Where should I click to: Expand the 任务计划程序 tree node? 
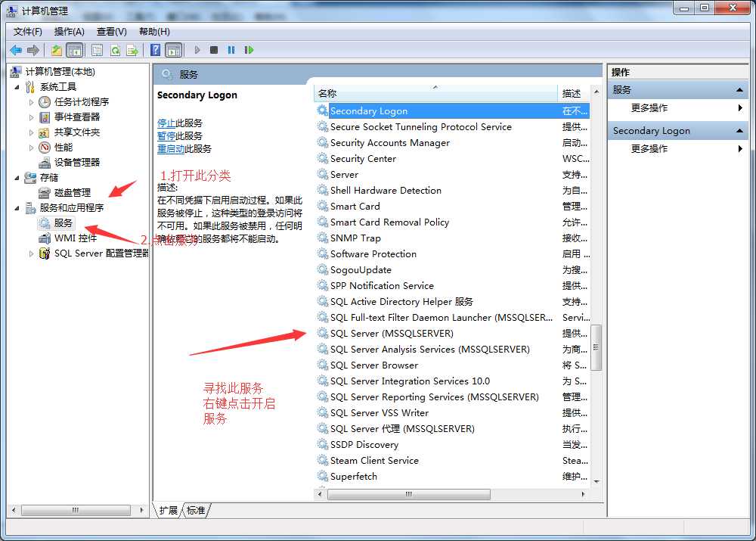[31, 102]
